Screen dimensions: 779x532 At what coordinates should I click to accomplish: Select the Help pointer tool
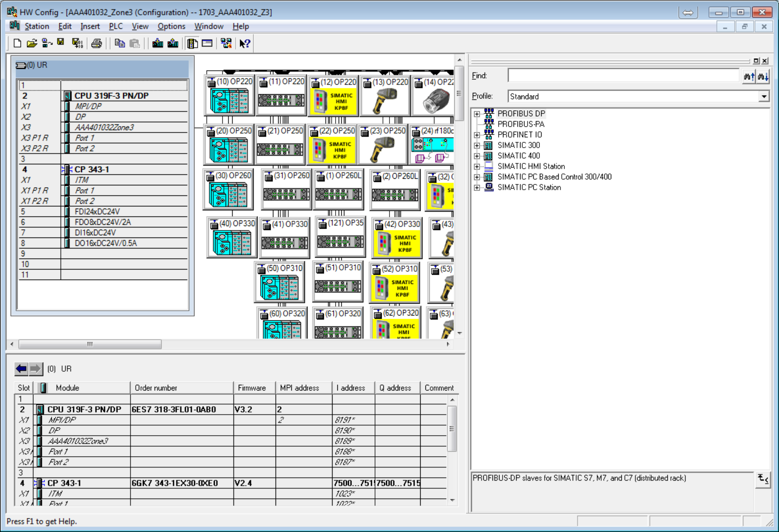245,43
